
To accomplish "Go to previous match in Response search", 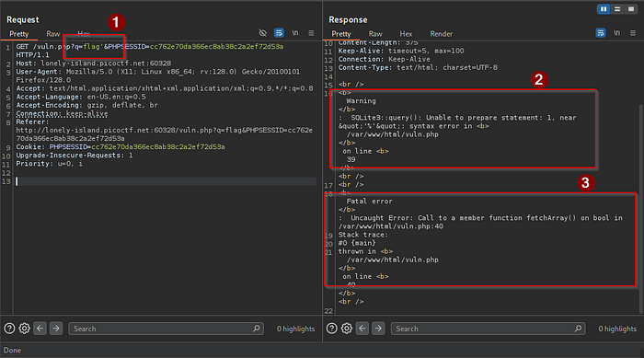I will [x=362, y=329].
